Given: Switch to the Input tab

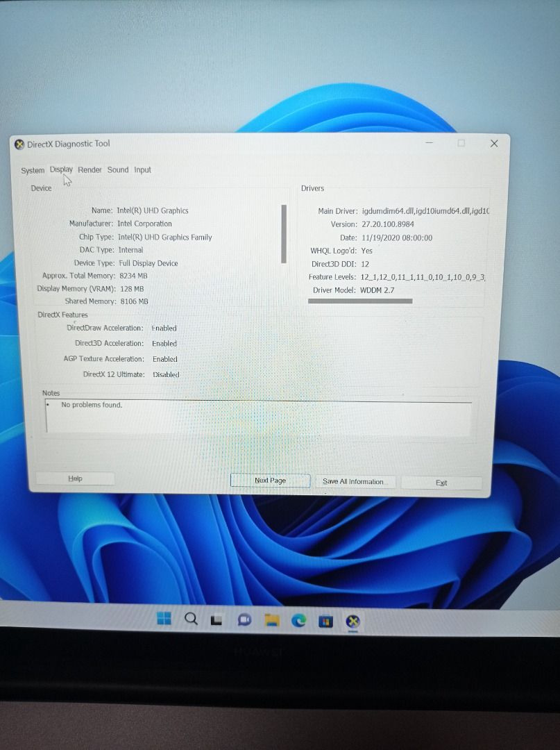Looking at the screenshot, I should [142, 170].
